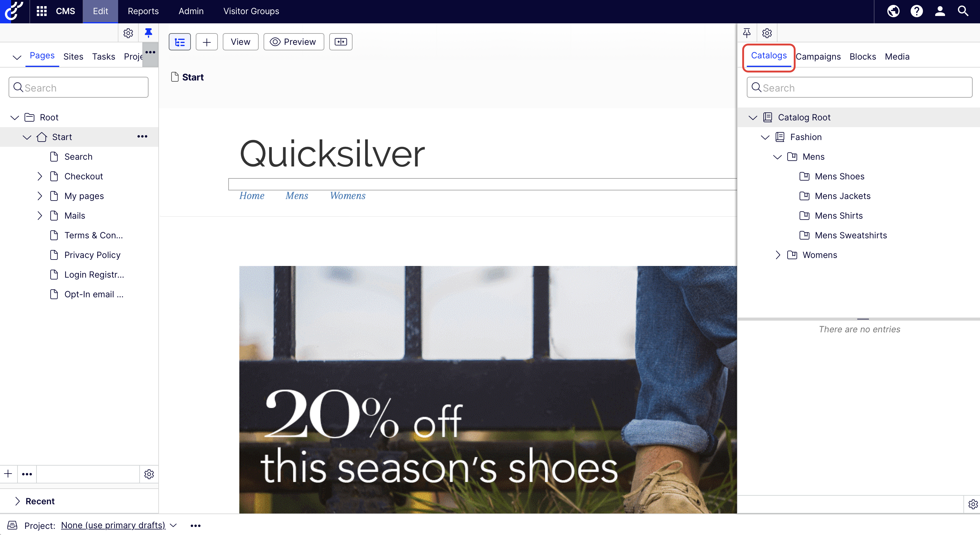The width and height of the screenshot is (980, 535).
Task: Toggle the pin icon on the assets pane
Action: (747, 33)
